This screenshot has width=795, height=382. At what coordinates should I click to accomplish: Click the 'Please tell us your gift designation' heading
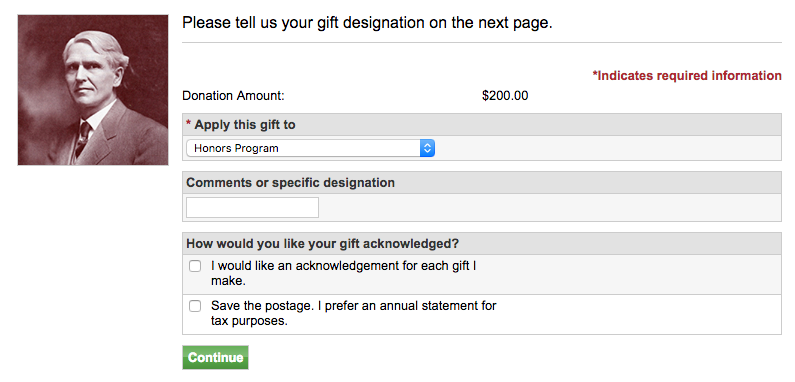367,23
